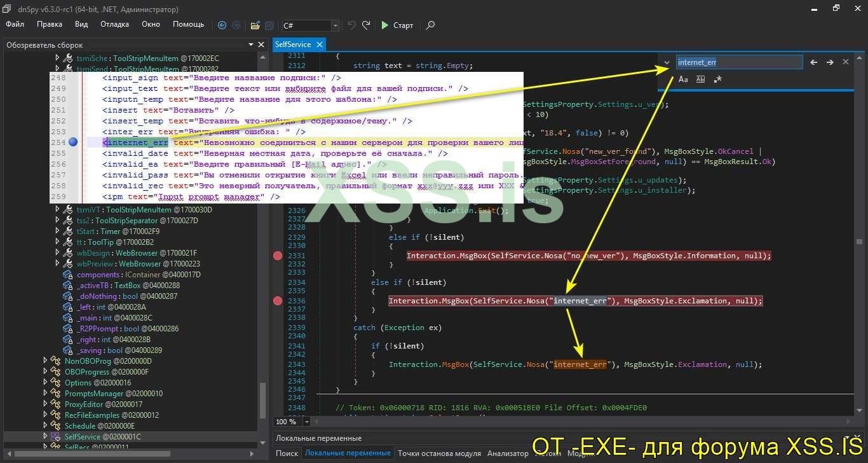The height and width of the screenshot is (463, 868).
Task: Expand the tss2 tree node
Action: (57, 221)
